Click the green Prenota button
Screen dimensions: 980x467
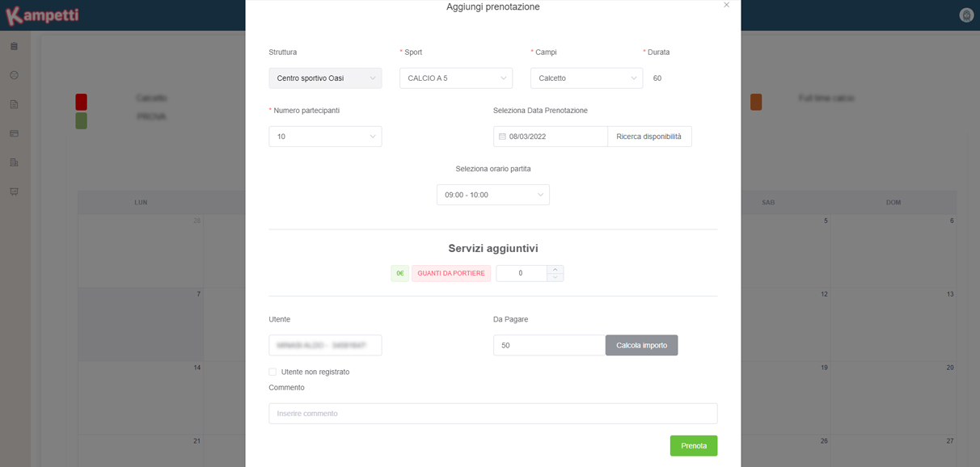[x=694, y=446]
